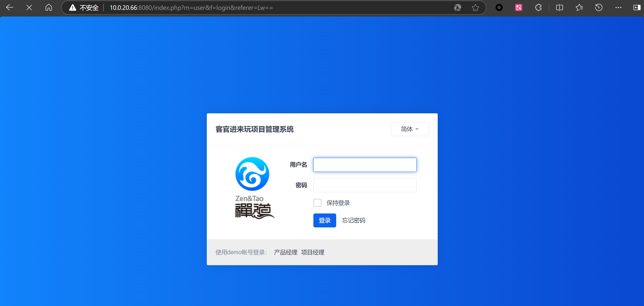Click the not-secure warning triangle icon

[x=73, y=8]
